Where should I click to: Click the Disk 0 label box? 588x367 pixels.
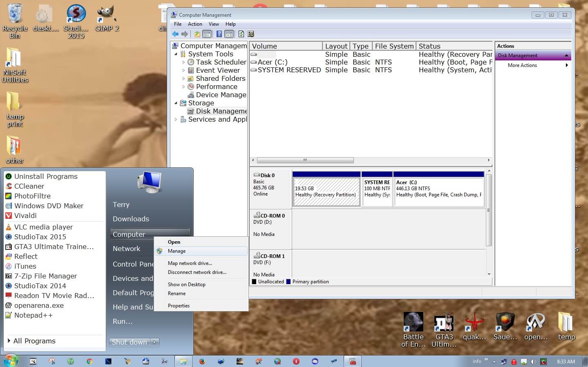(x=271, y=188)
